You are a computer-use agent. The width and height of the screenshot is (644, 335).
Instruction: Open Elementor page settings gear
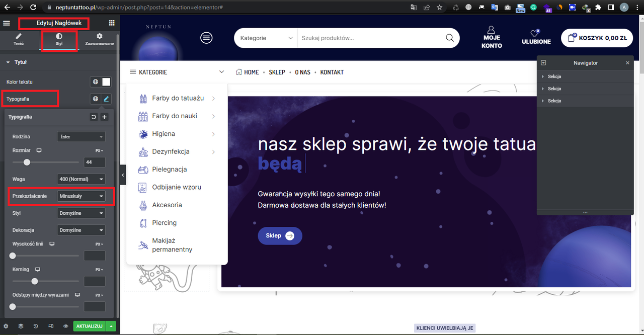click(x=6, y=326)
